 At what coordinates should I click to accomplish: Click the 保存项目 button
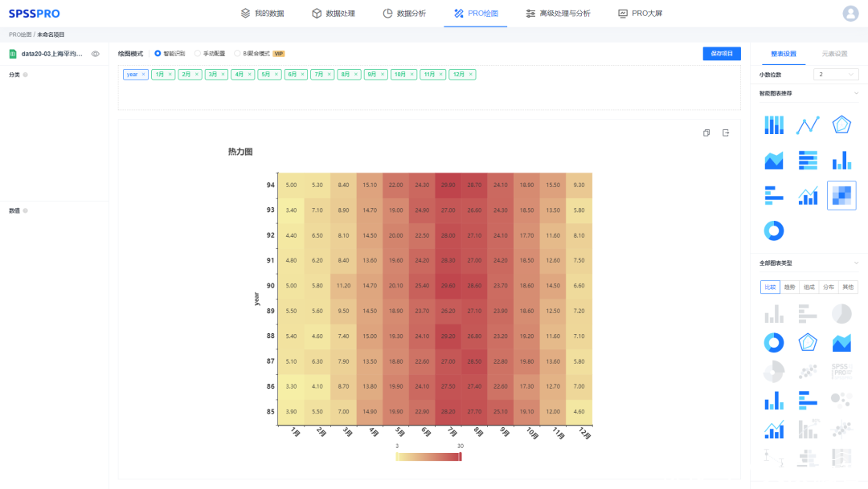[721, 54]
